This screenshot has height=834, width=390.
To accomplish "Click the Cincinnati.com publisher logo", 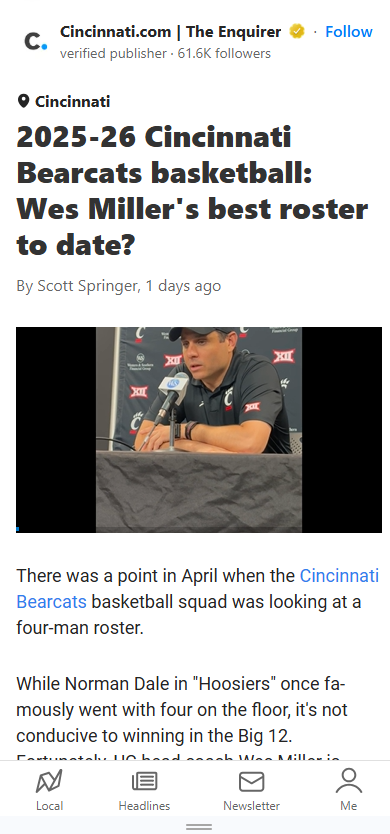I will (x=36, y=41).
